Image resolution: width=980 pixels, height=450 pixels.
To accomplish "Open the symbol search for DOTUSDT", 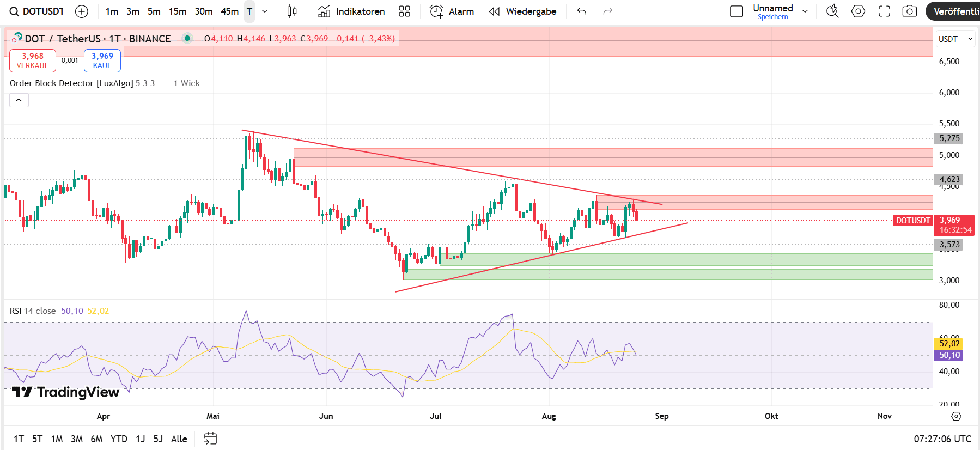I will 37,11.
